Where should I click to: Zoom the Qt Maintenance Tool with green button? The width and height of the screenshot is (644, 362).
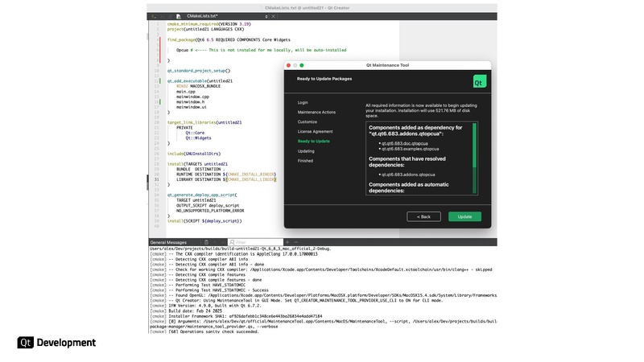301,65
